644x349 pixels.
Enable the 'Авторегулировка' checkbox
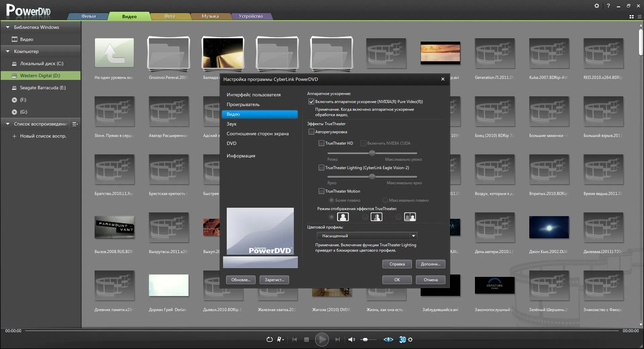click(311, 132)
